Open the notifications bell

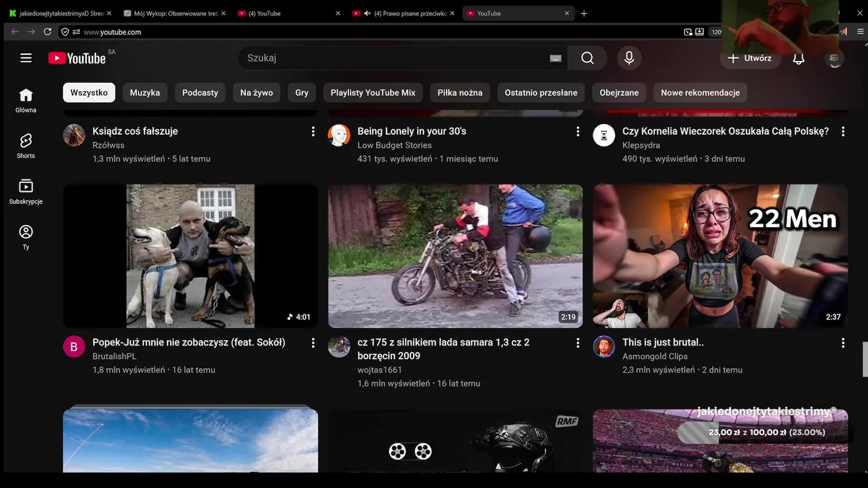click(799, 58)
